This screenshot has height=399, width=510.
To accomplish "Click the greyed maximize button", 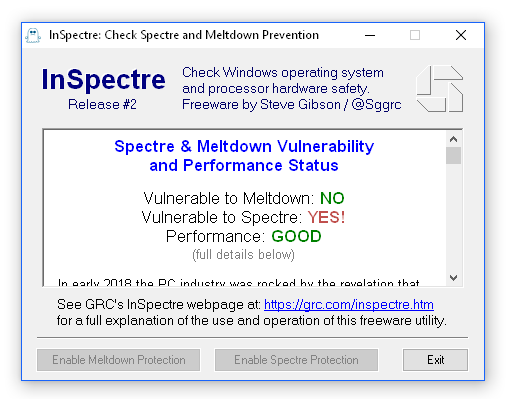I will [415, 35].
